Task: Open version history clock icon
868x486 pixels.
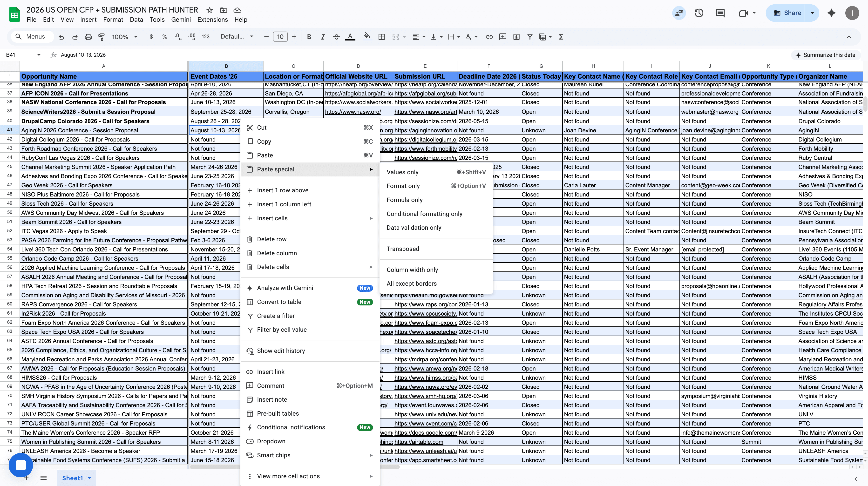Action: 699,13
